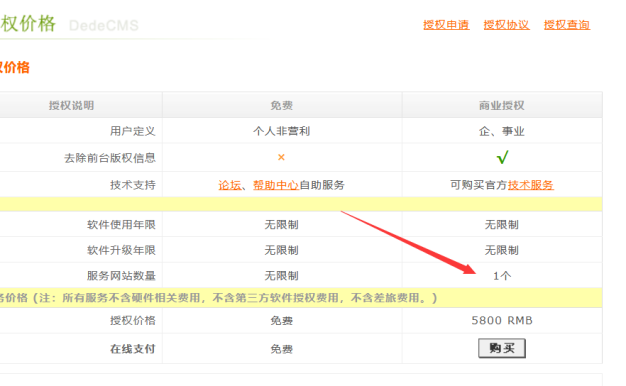The image size is (626, 386).
Task: Click the green checkmark in 商业授权 column
Action: point(502,157)
